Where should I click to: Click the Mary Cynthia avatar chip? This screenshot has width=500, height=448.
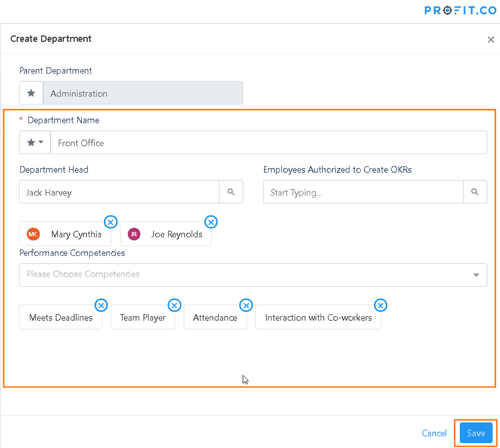tap(65, 234)
